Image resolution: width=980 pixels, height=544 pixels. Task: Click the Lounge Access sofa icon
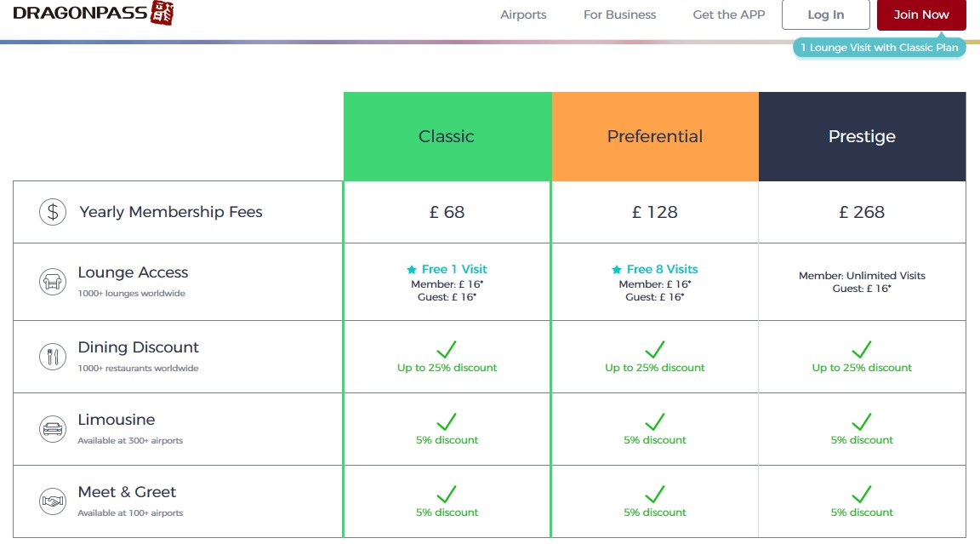tap(53, 281)
